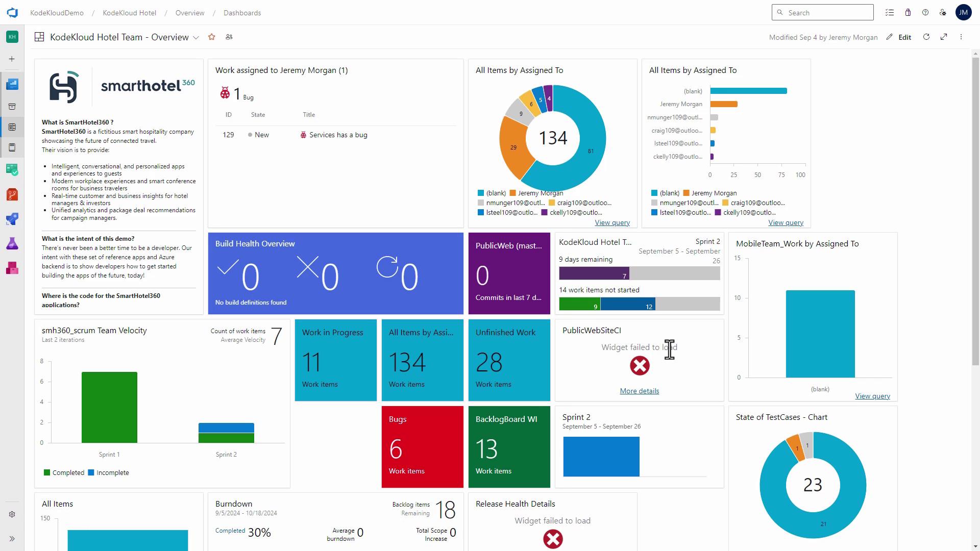Open Unfinished Work tile
This screenshot has height=551, width=980.
509,360
